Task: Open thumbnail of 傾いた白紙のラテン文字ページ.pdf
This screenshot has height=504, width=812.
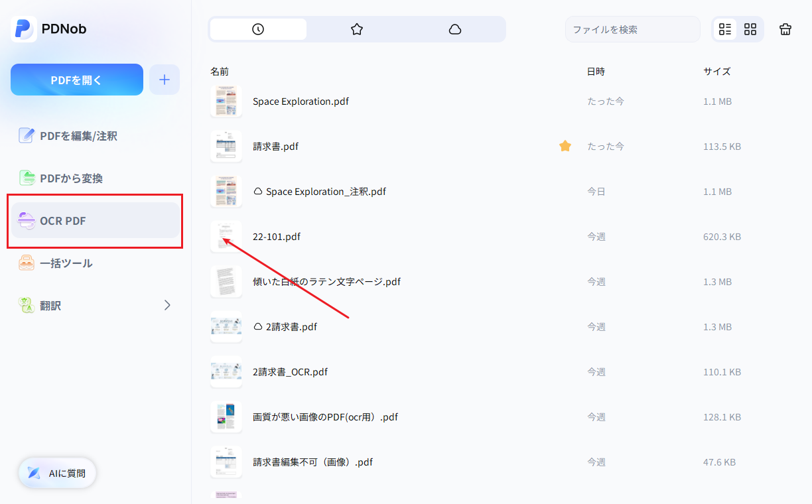Action: coord(226,282)
